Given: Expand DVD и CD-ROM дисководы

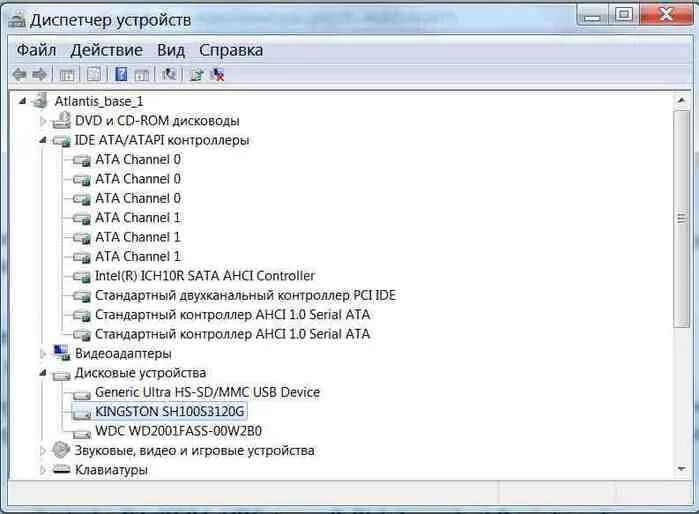Looking at the screenshot, I should pyautogui.click(x=43, y=121).
